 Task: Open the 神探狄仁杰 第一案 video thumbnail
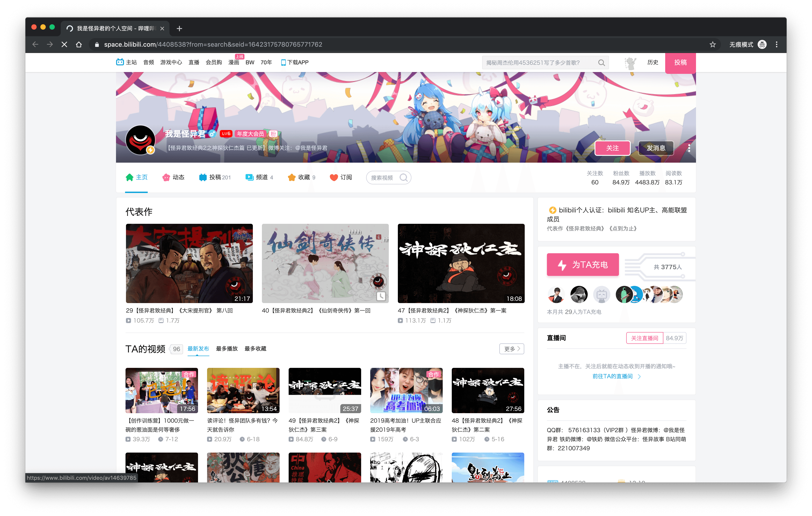[461, 263]
